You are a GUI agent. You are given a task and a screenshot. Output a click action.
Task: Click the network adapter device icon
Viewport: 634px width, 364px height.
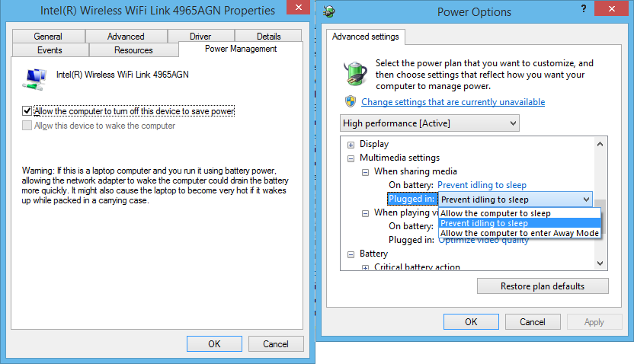pos(34,79)
